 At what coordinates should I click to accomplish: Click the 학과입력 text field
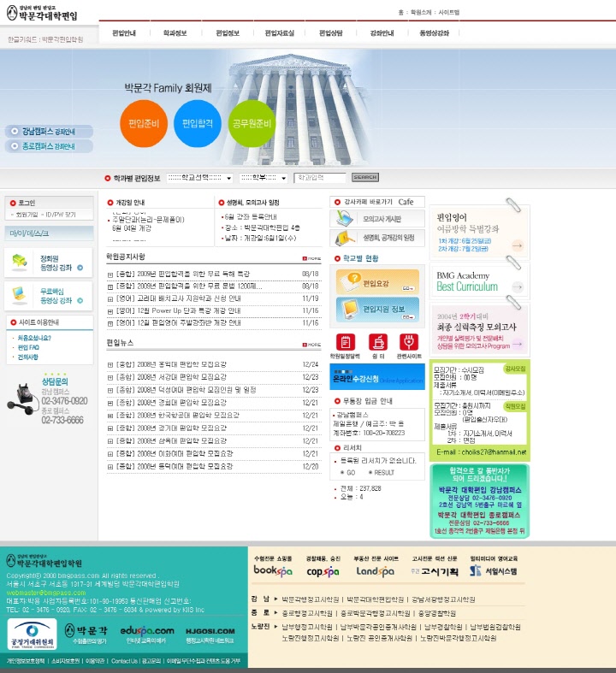pyautogui.click(x=320, y=178)
